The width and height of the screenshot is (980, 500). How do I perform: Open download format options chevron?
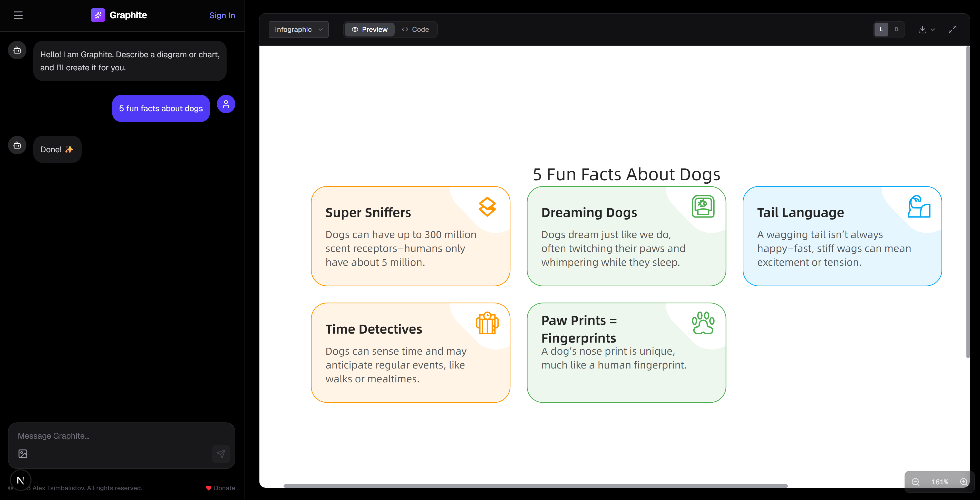tap(933, 29)
